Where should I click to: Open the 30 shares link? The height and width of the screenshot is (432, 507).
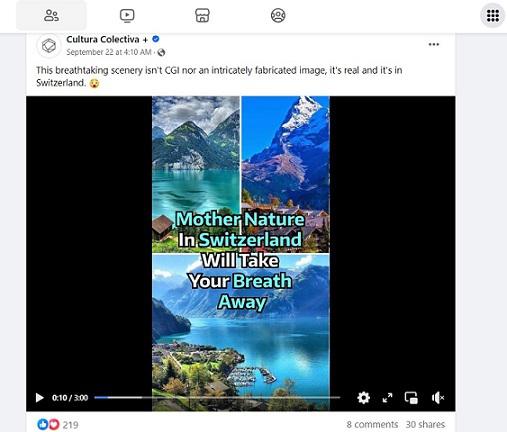[425, 424]
